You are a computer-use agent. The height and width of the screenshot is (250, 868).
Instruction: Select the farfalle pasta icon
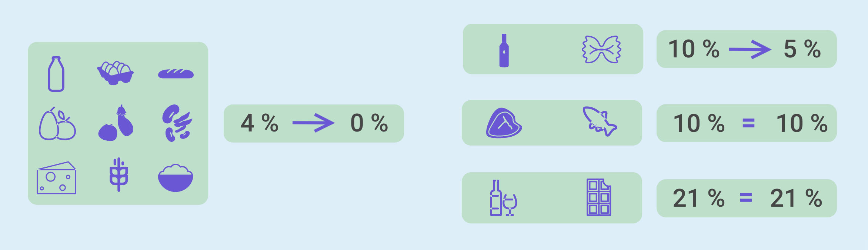click(601, 50)
